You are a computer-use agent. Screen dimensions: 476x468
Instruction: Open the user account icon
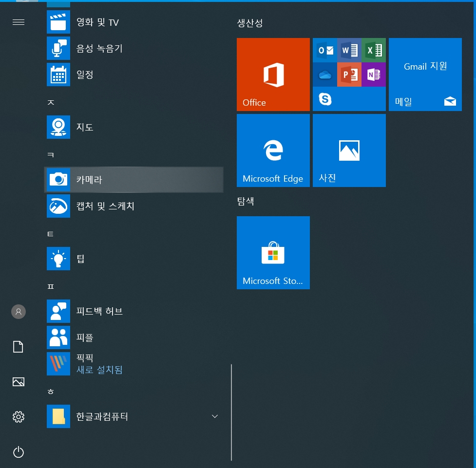(x=19, y=311)
